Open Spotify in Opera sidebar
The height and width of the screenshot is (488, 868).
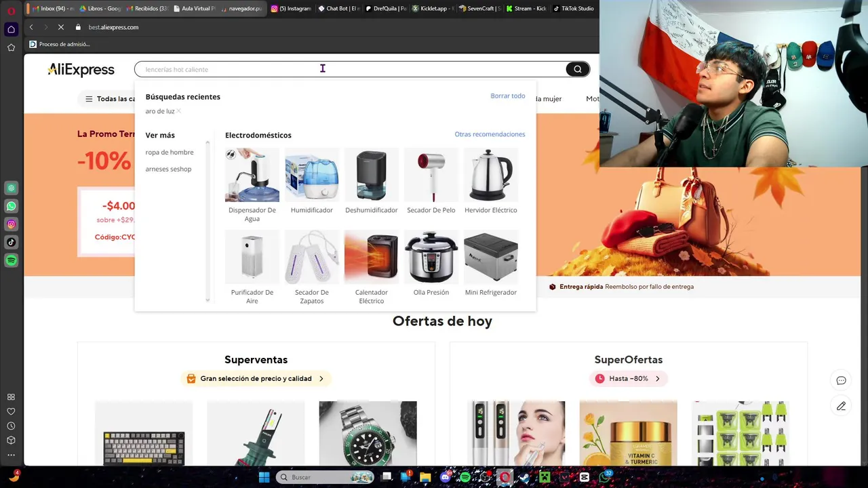pos(11,260)
